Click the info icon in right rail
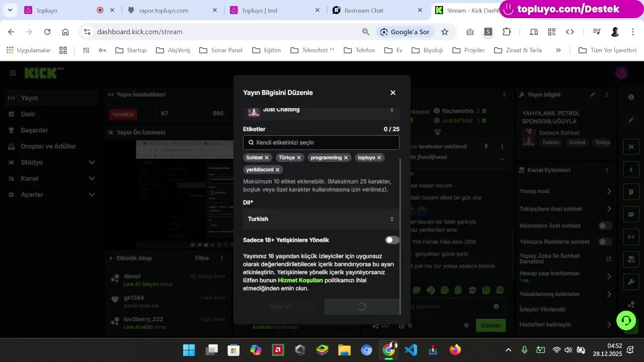The image size is (644, 362). tap(631, 97)
